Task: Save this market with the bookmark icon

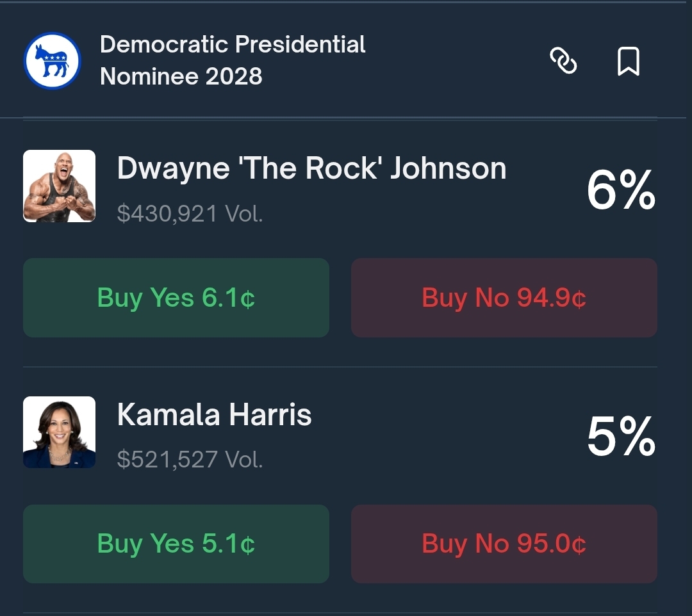Action: pos(628,61)
